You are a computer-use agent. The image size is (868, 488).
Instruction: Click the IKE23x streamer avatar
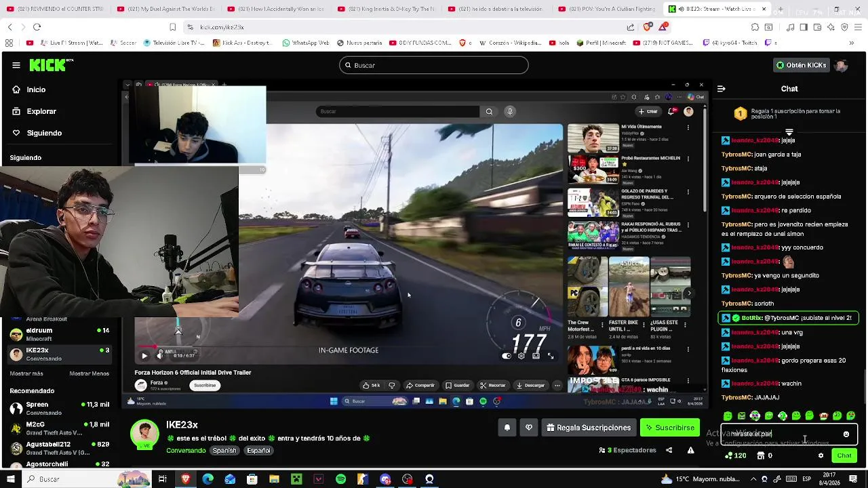pyautogui.click(x=144, y=434)
